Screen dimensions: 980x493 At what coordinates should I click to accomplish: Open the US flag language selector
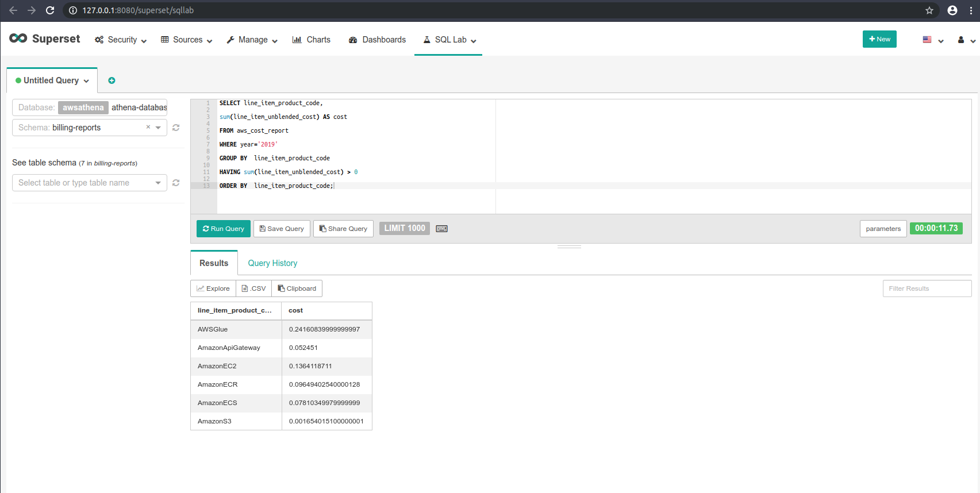[933, 40]
